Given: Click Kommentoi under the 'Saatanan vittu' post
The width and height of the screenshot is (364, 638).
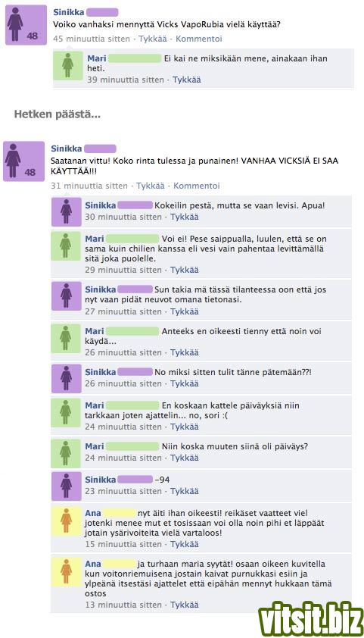Looking at the screenshot, I should [196, 186].
